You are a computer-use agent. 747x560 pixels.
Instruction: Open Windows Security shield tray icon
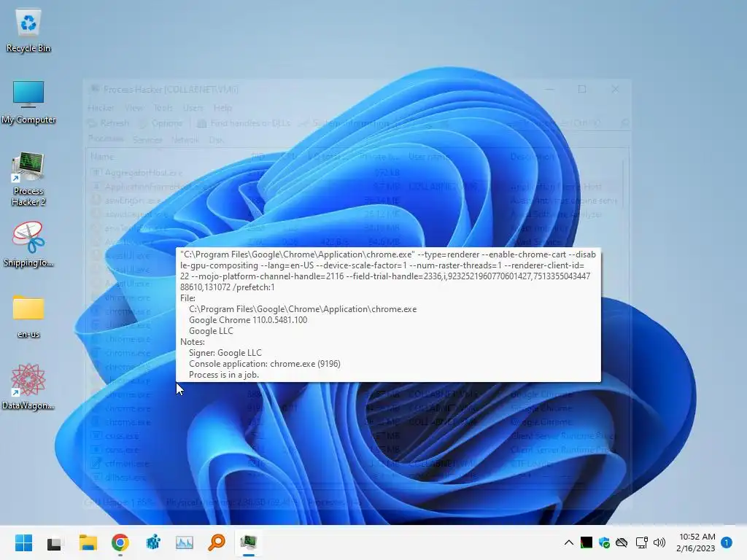604,542
